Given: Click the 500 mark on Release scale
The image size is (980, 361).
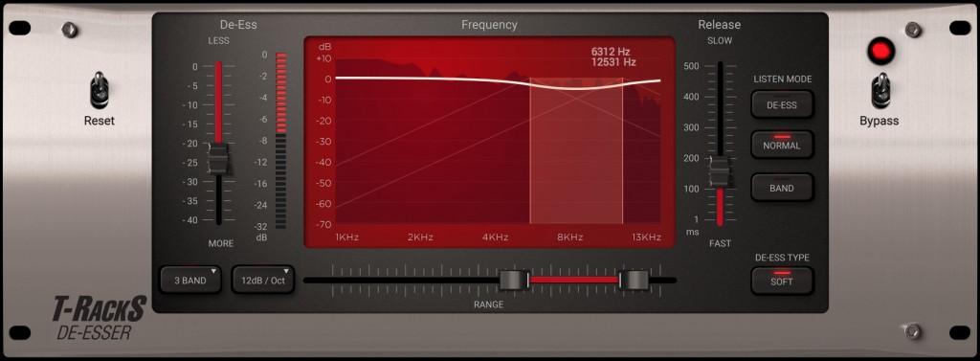Looking at the screenshot, I should click(691, 66).
